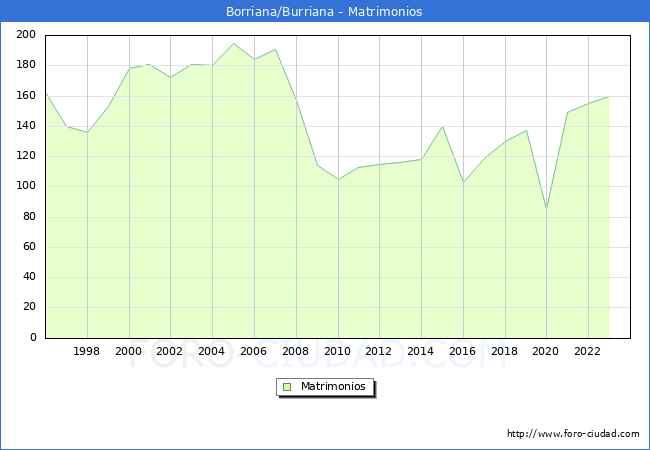Click the y-axis value 200
Image resolution: width=650 pixels, height=450 pixels.
click(x=26, y=35)
